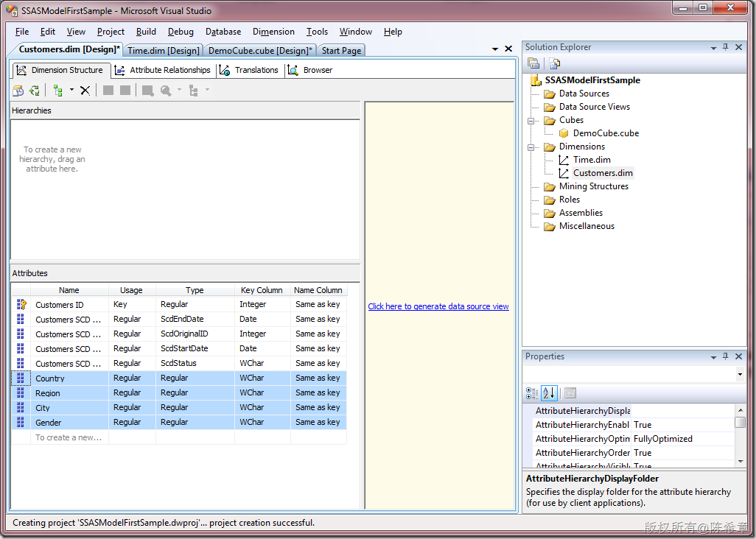The width and height of the screenshot is (756, 539).
Task: Switch to the Browser tab
Action: [x=310, y=71]
